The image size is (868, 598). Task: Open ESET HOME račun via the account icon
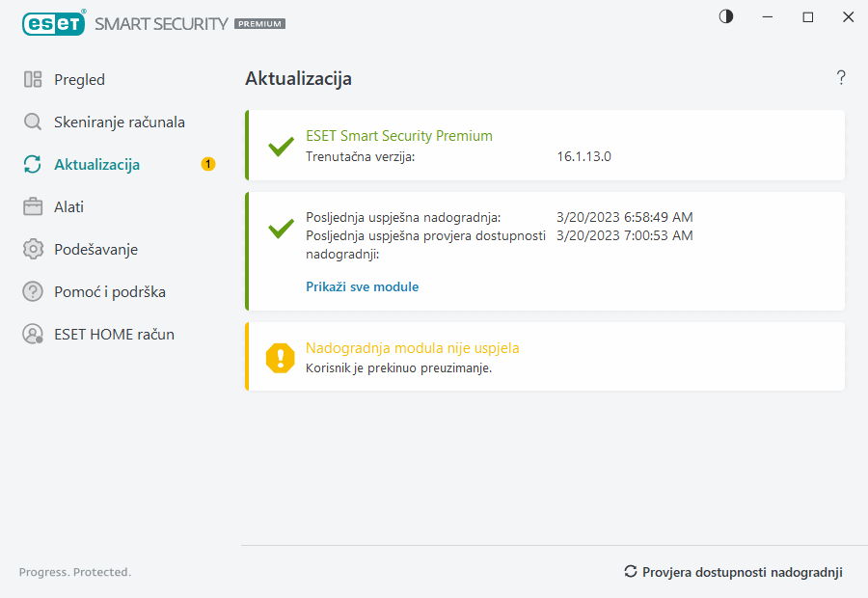[32, 334]
